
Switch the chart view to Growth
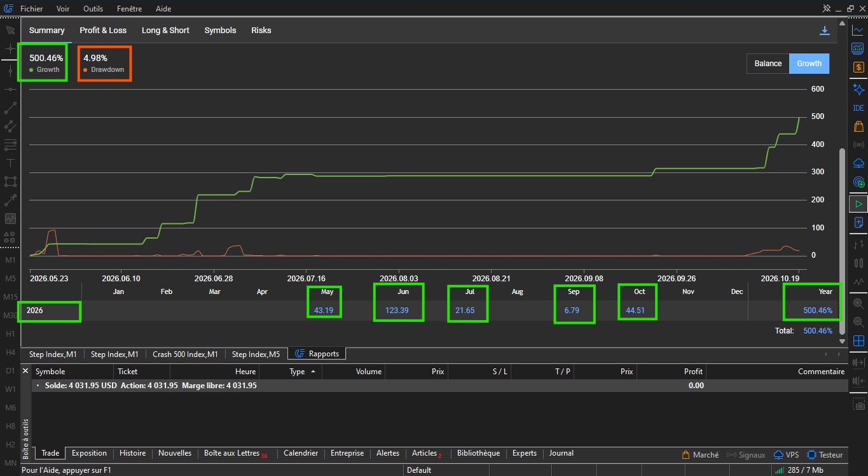pyautogui.click(x=809, y=64)
